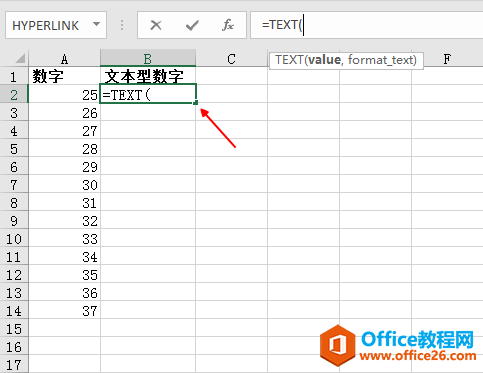Image resolution: width=483 pixels, height=373 pixels.
Task: Click cell with value 36
Action: (64, 292)
